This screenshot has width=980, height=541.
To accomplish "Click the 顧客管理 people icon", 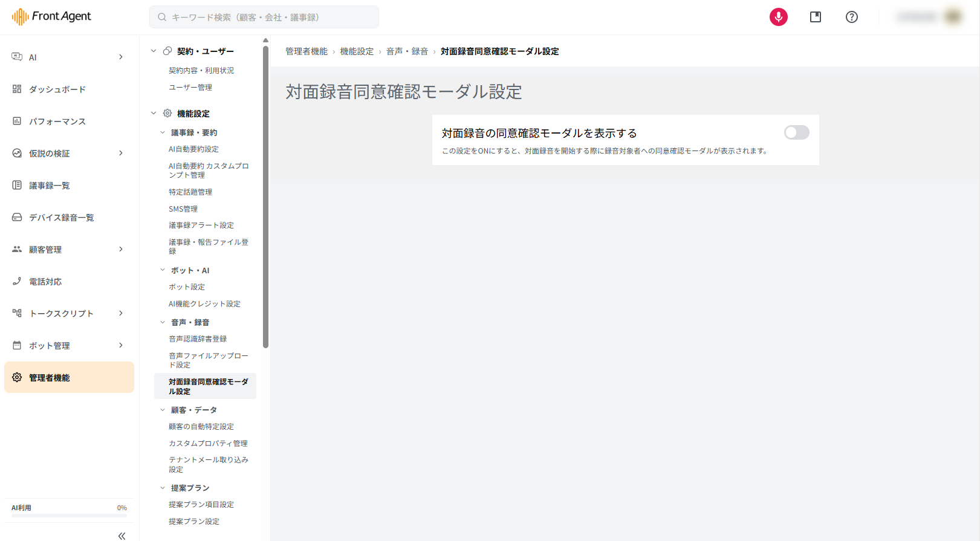I will (x=17, y=249).
